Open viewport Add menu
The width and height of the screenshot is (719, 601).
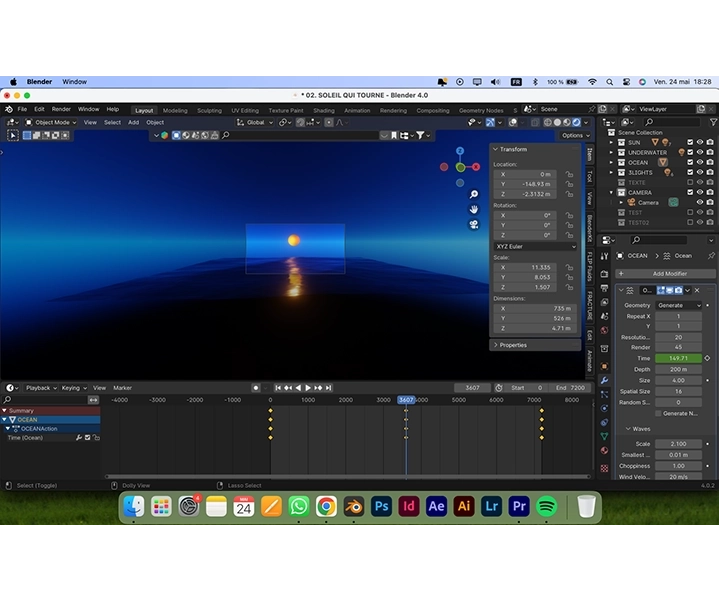click(x=133, y=122)
